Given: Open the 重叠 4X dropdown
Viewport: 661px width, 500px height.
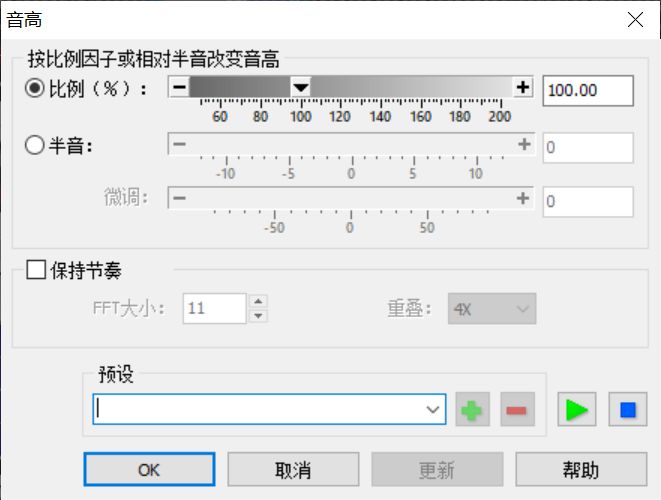Looking at the screenshot, I should (x=492, y=309).
